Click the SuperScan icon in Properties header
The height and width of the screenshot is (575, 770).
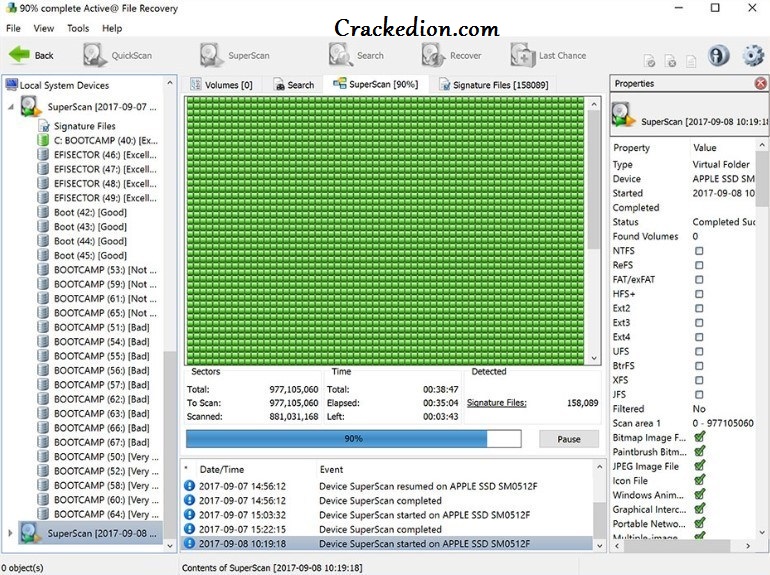pyautogui.click(x=623, y=114)
